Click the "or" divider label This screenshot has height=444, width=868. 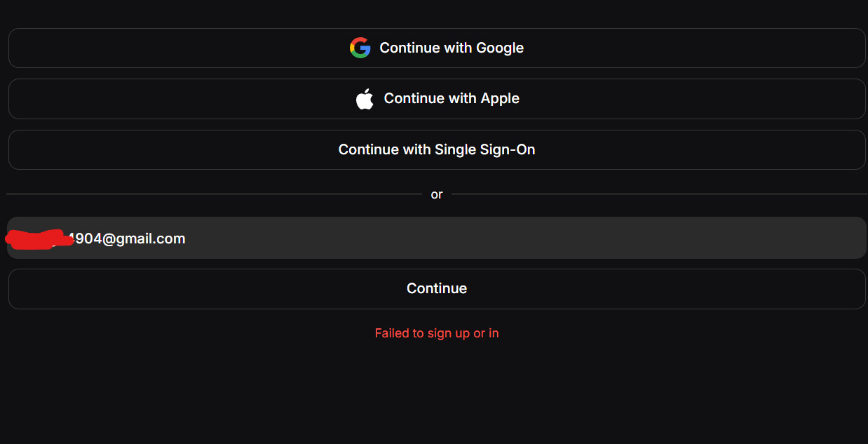pyautogui.click(x=437, y=194)
